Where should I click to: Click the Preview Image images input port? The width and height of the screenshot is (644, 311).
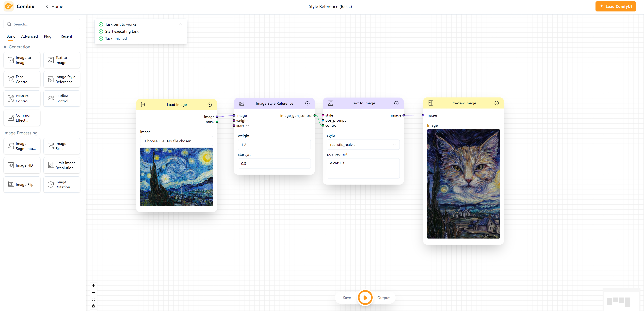pos(423,115)
